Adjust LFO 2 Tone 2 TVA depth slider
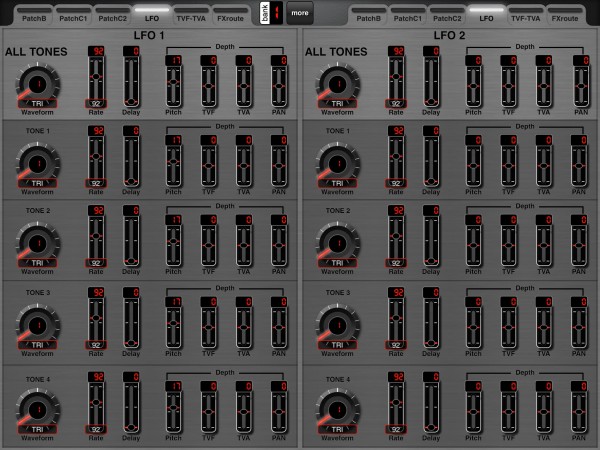Screen dimensions: 600x450 click(x=544, y=245)
